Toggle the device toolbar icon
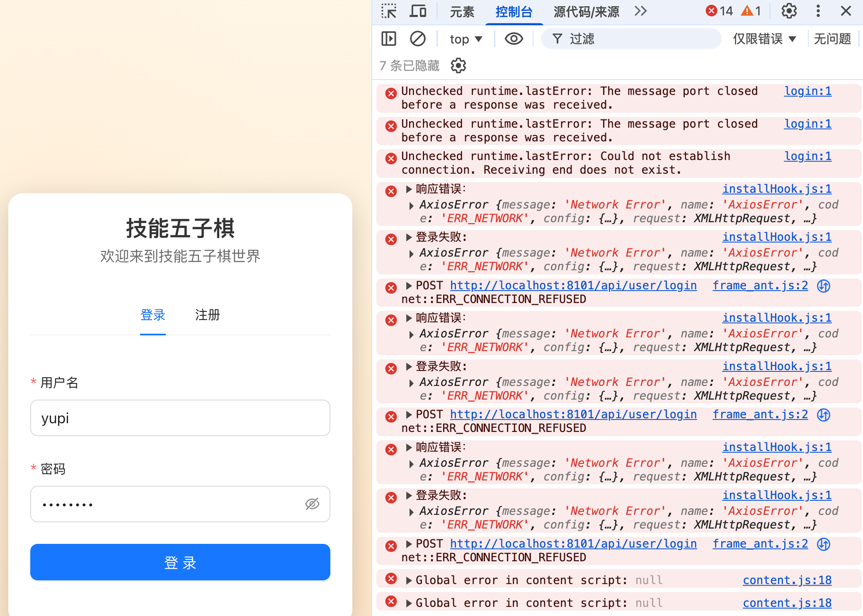 [x=417, y=11]
